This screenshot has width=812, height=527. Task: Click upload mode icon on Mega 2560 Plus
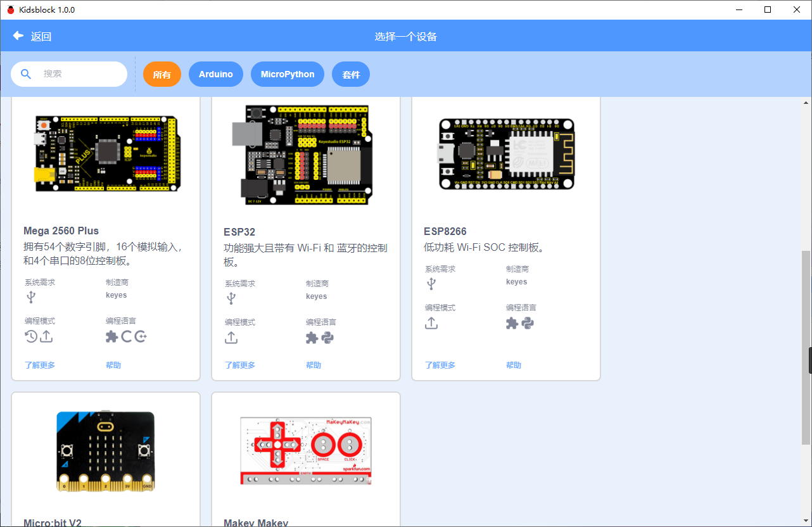coord(46,336)
